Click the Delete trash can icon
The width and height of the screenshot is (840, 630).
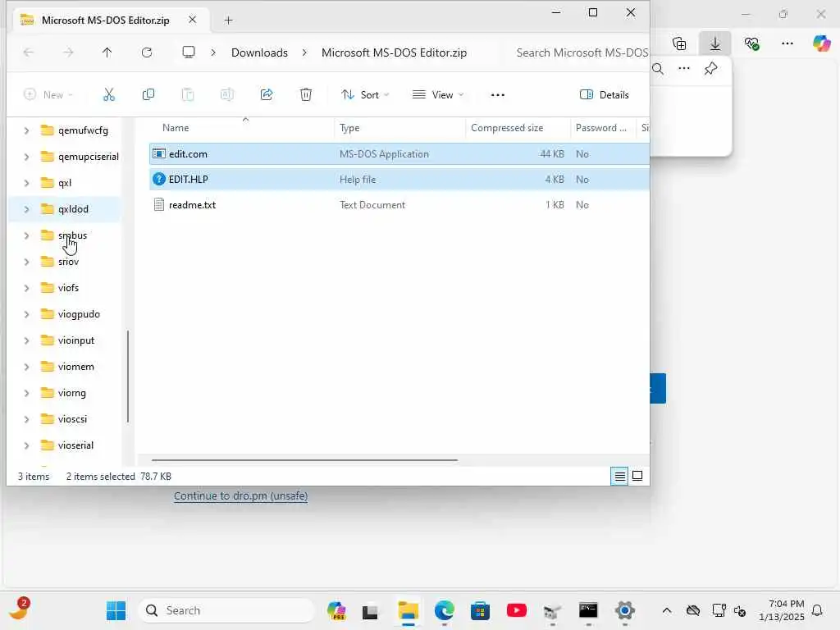coord(306,95)
